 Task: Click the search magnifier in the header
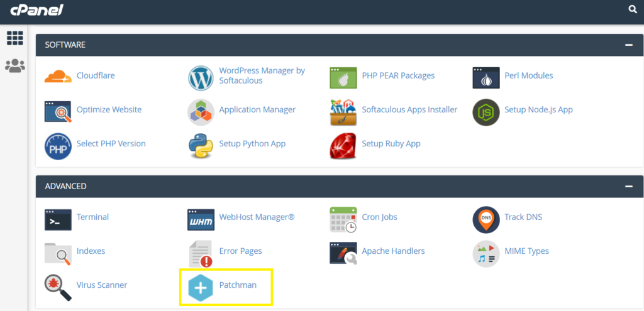633,9
